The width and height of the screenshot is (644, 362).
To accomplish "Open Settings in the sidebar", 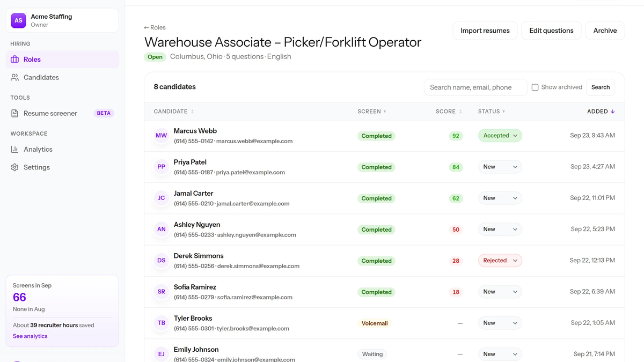I will [x=62, y=167].
